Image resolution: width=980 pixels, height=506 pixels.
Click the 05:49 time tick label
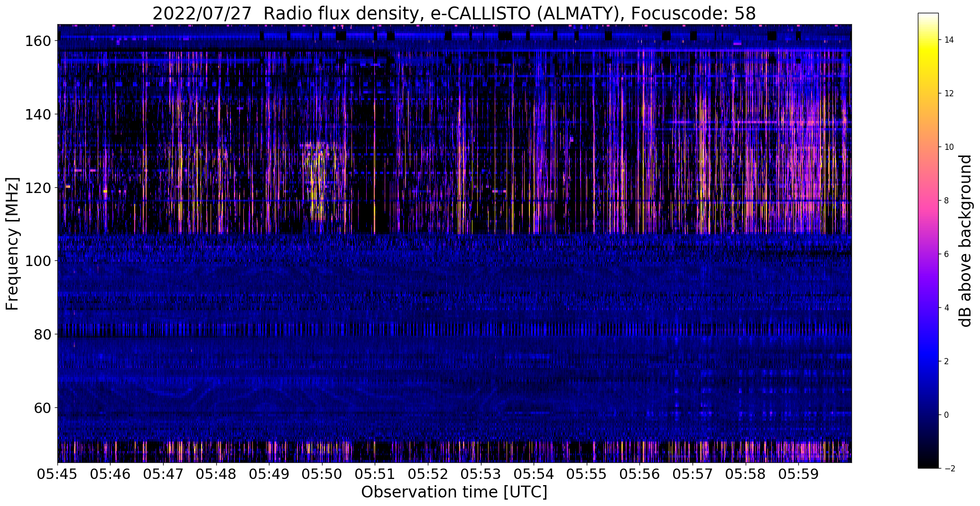click(269, 474)
